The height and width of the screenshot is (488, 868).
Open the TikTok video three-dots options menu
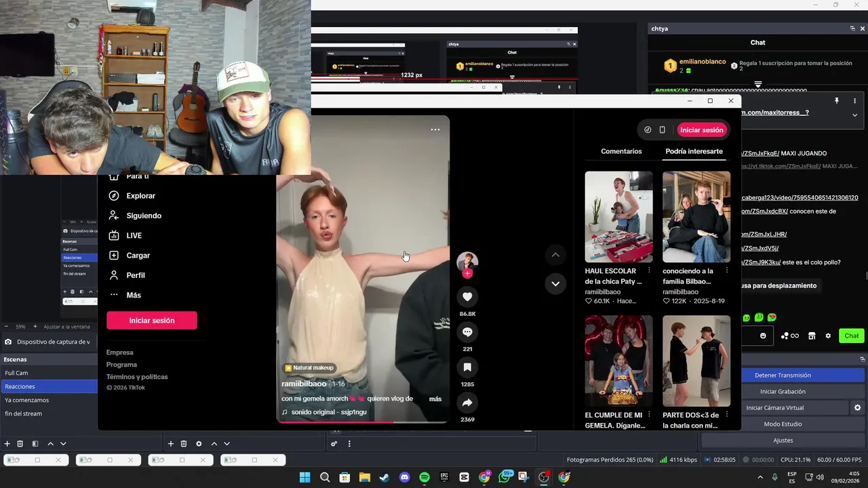[x=435, y=129]
